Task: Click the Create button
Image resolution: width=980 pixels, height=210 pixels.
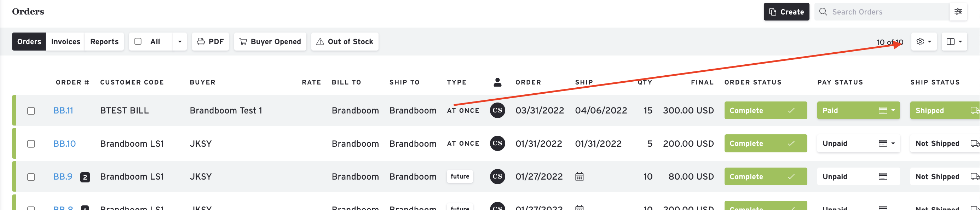Action: [x=786, y=12]
